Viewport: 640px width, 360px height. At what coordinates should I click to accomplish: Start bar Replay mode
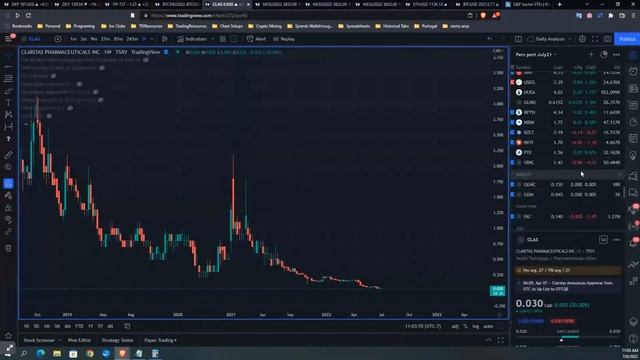[x=284, y=39]
